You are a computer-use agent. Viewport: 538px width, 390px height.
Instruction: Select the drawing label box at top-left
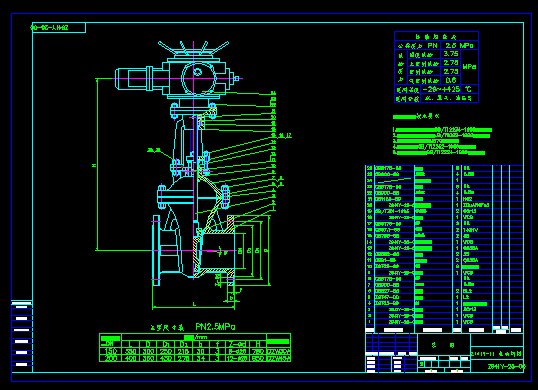(x=58, y=28)
